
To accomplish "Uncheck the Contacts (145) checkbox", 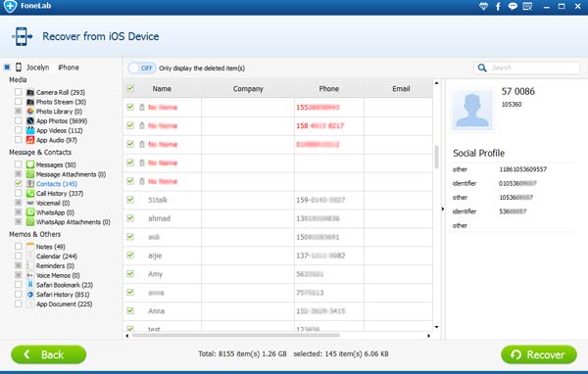I will coord(18,183).
